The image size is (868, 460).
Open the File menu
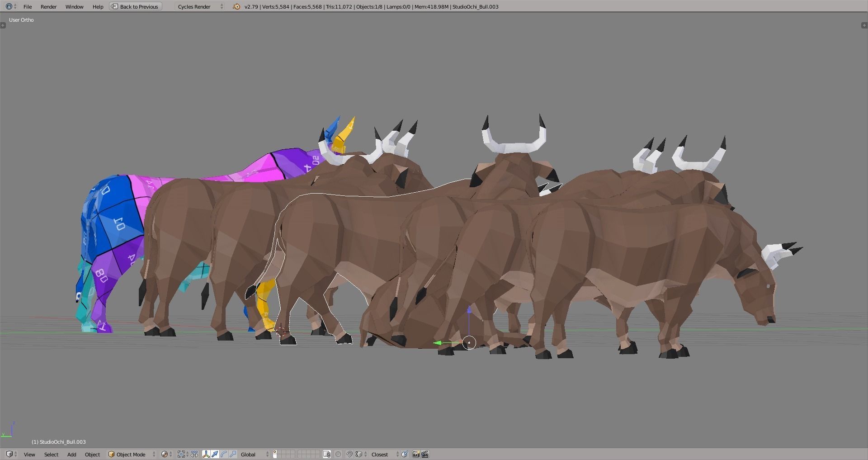pyautogui.click(x=28, y=6)
